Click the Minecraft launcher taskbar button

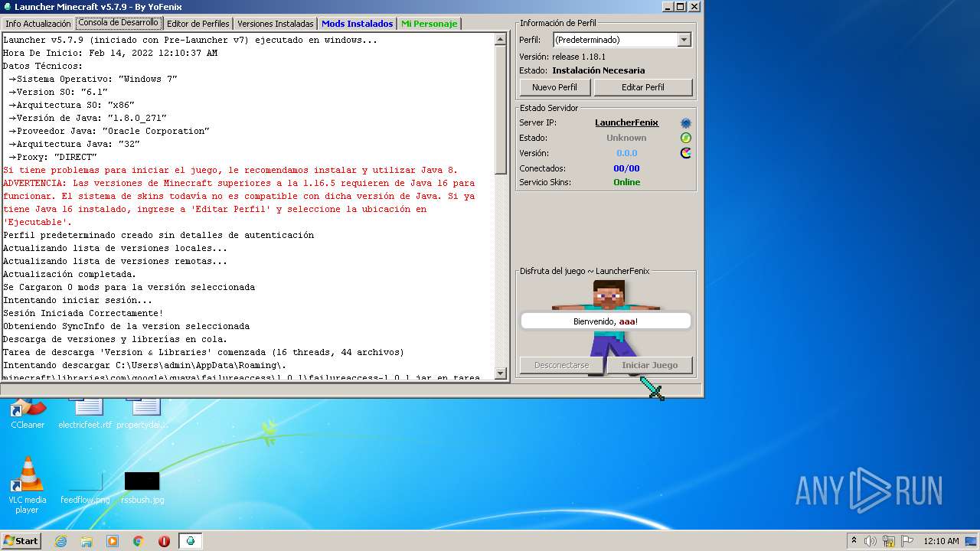(x=191, y=541)
